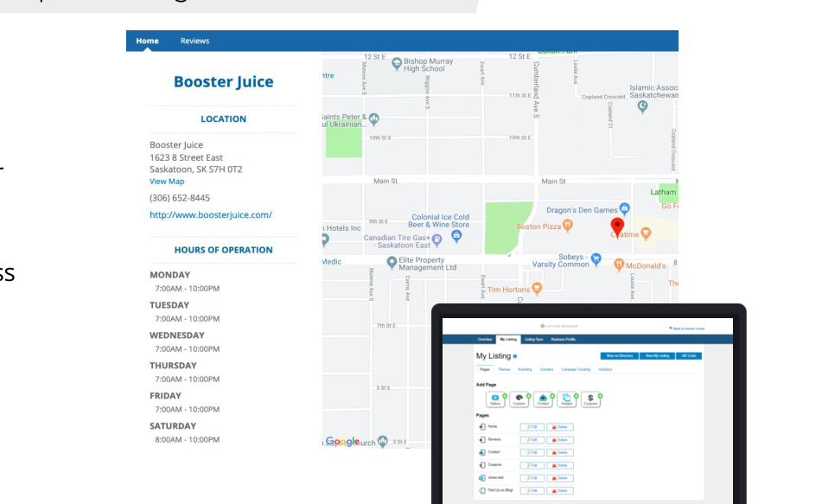Add a Contact page in Listing Builder
The width and height of the screenshot is (822, 504).
[x=543, y=399]
